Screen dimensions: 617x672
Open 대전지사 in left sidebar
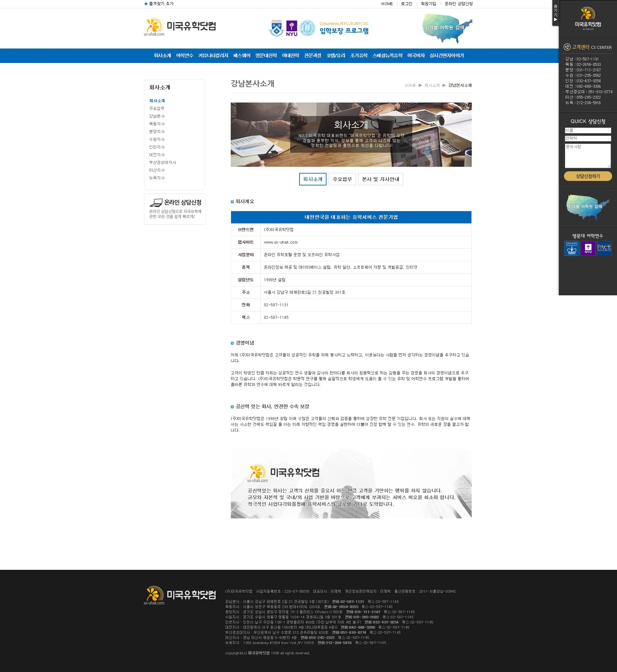pos(156,155)
